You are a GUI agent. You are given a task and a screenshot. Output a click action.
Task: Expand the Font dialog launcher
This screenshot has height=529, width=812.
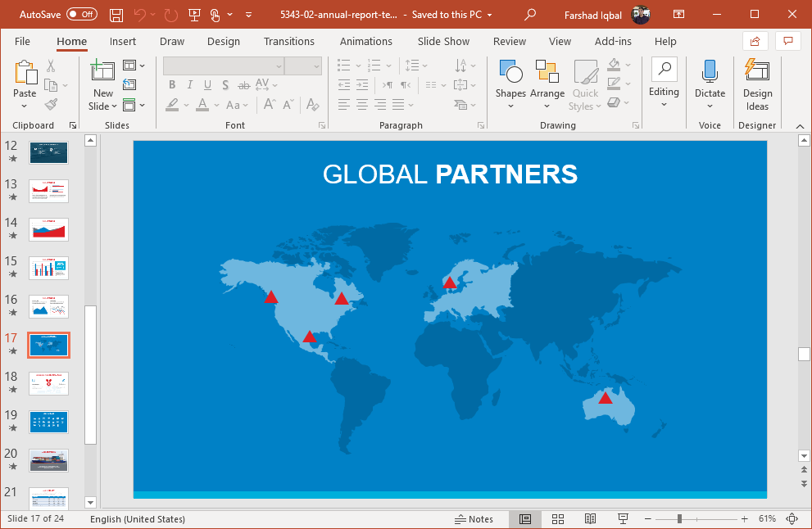[323, 125]
